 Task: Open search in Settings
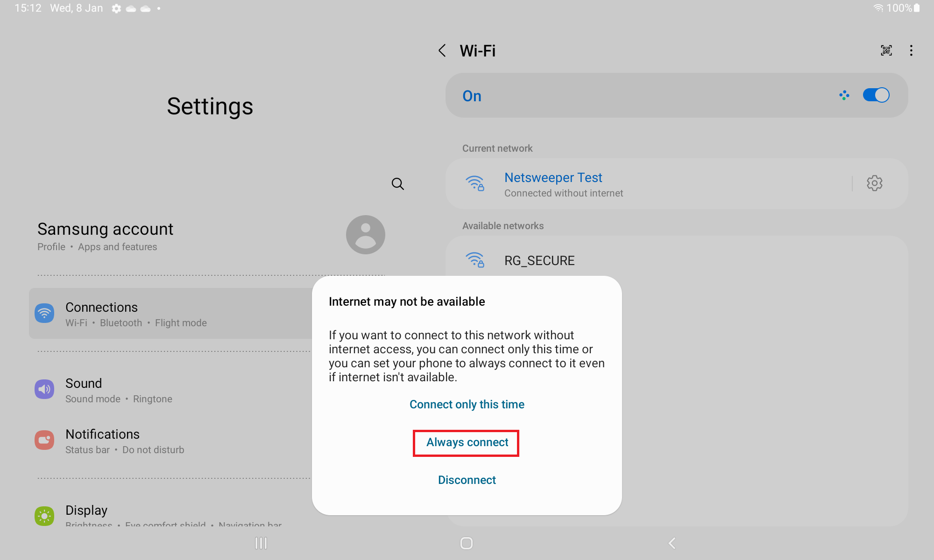tap(397, 183)
